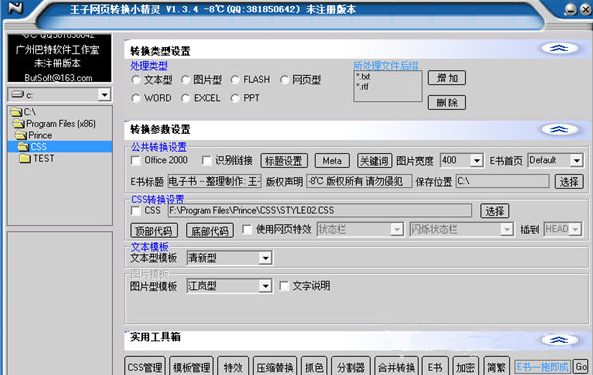Toggle 使用网页特效 checkbox

pyautogui.click(x=247, y=229)
